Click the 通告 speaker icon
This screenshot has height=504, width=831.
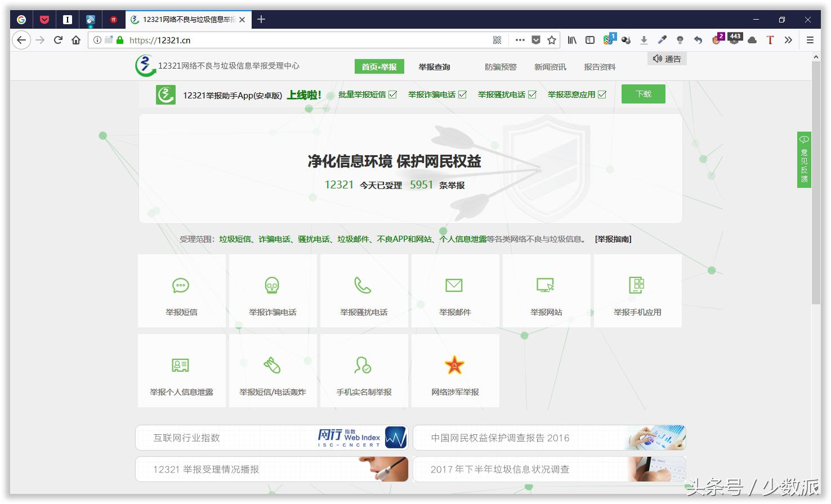[657, 58]
